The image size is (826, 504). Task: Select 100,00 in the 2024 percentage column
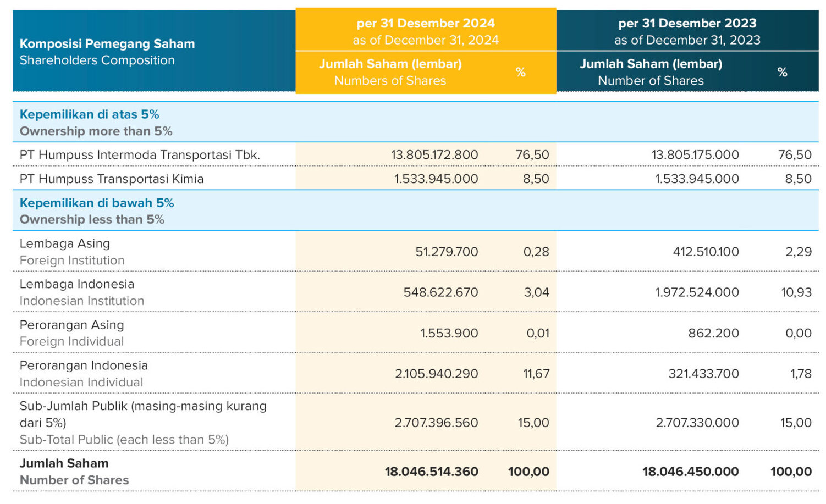pos(528,472)
